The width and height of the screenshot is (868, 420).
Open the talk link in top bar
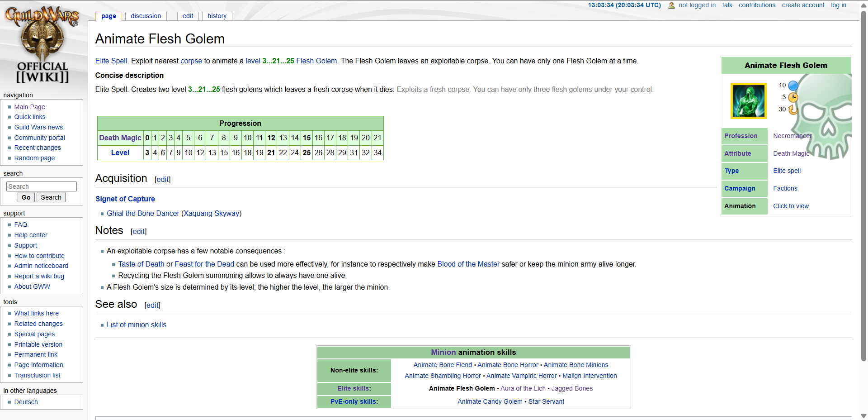click(x=727, y=5)
